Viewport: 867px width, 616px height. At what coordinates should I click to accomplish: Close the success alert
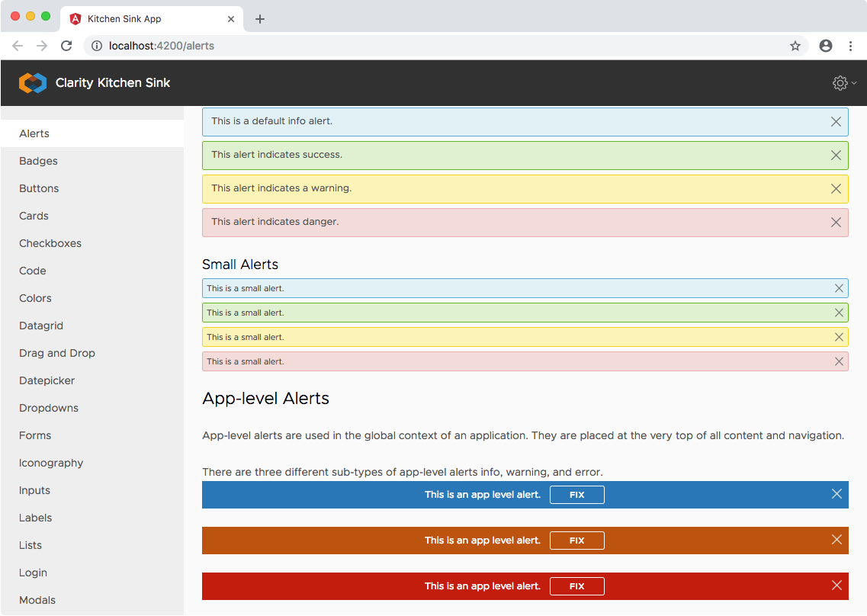coord(836,156)
